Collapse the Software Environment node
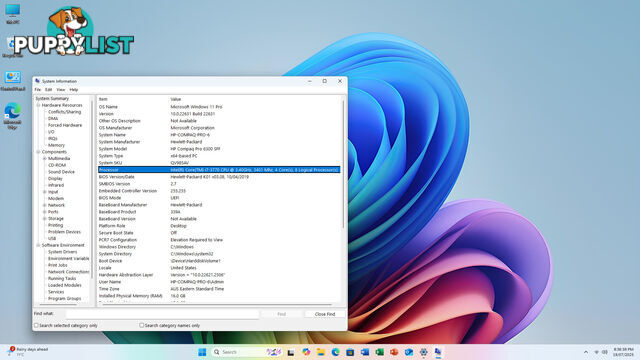The image size is (640, 360). click(x=38, y=245)
